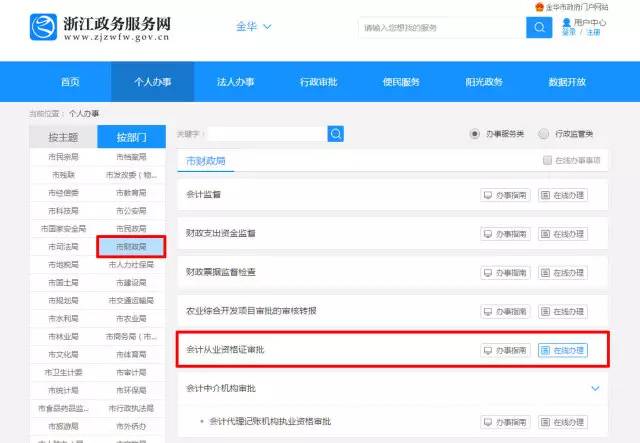Click 登录 login link
The width and height of the screenshot is (640, 443).
pos(569,32)
